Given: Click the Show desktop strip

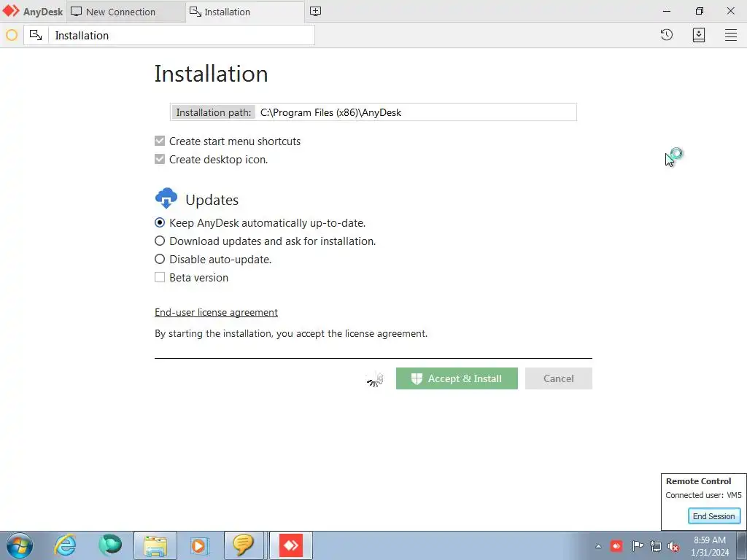Looking at the screenshot, I should pos(741,545).
